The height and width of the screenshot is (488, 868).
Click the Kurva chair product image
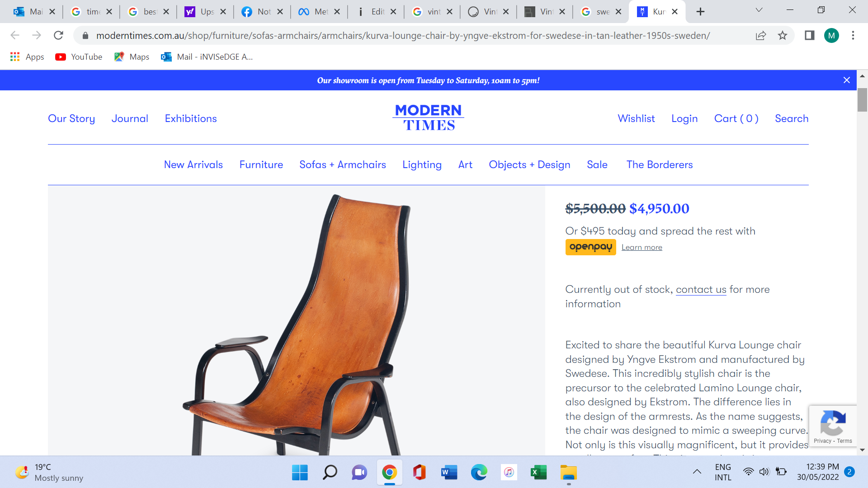tap(297, 320)
